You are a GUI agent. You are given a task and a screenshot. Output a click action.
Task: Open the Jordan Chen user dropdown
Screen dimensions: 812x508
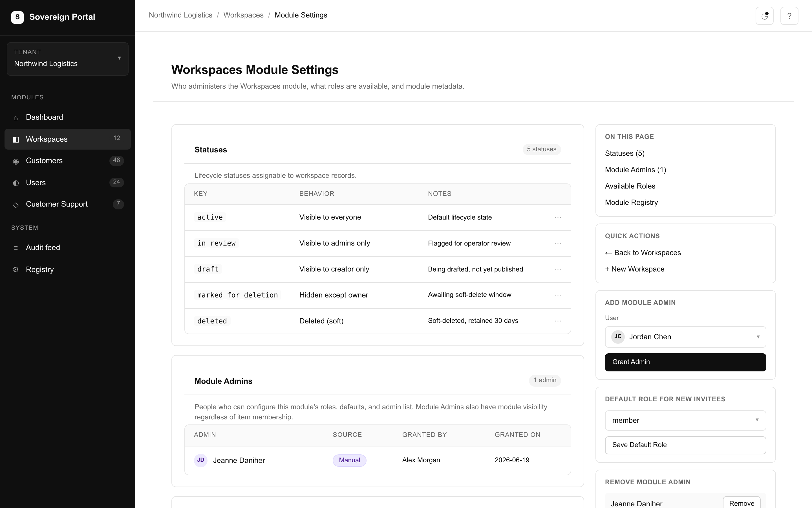(x=685, y=337)
